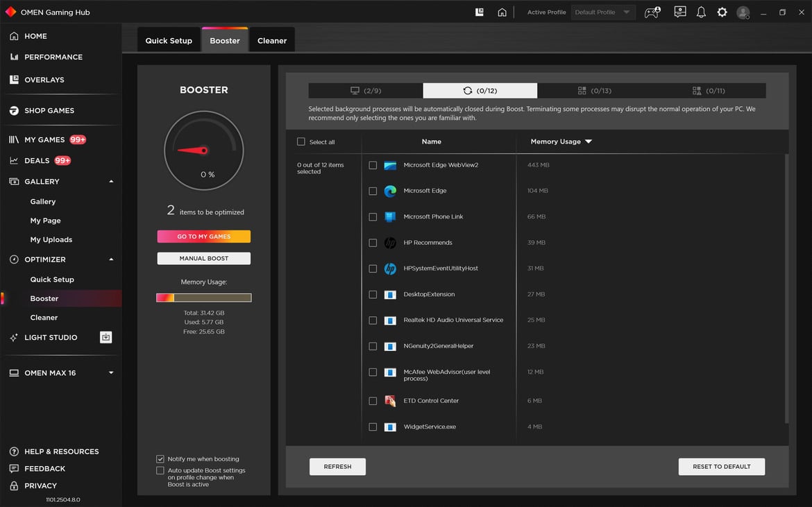Click the Realtek HD Audio Universal Service icon
Viewport: 812px width, 507px height.
(390, 320)
